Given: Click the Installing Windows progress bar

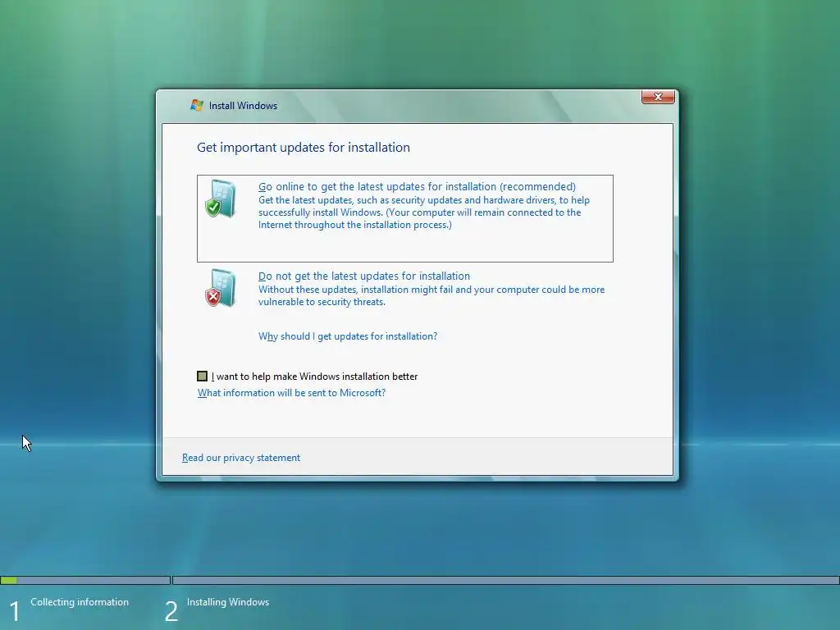Looking at the screenshot, I should coord(505,580).
